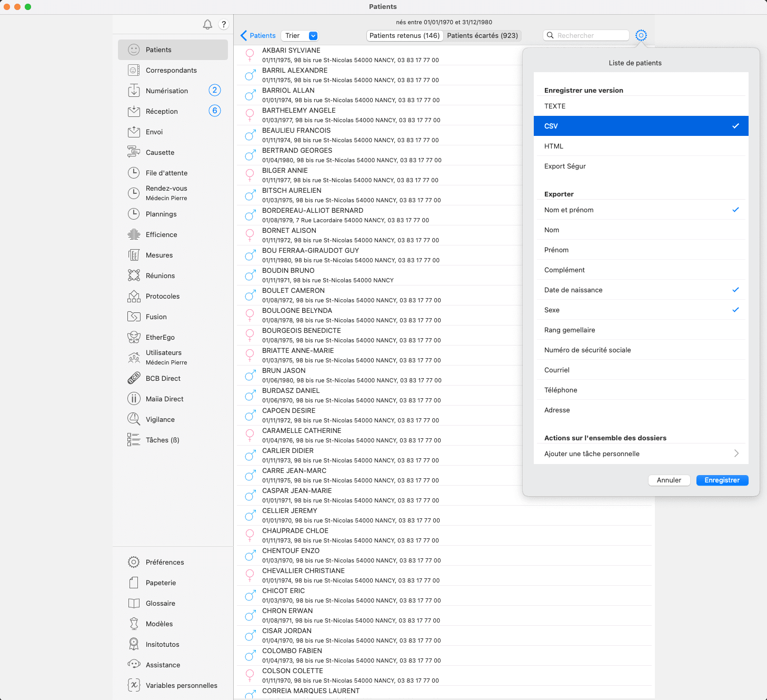Select the HTML version format
This screenshot has height=700, width=767.
pyautogui.click(x=641, y=146)
